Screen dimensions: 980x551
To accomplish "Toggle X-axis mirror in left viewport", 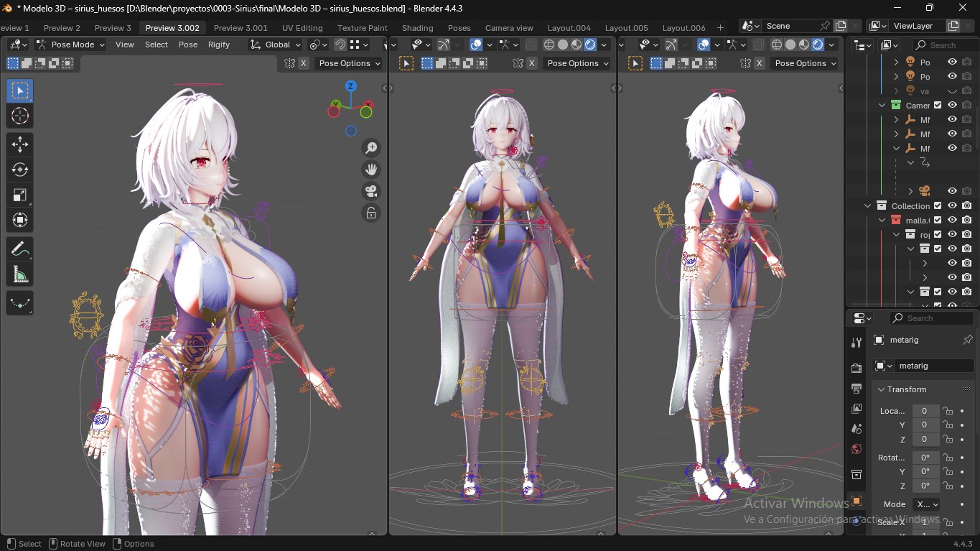I will point(304,63).
